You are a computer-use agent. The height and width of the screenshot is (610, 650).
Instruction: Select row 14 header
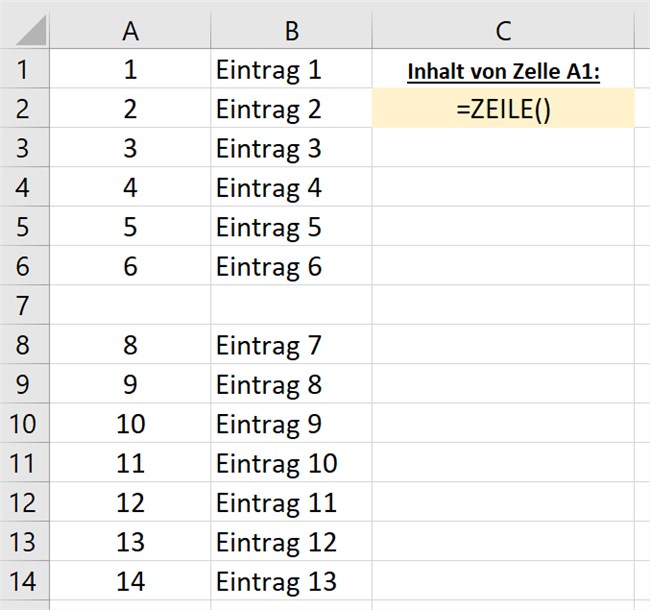click(x=24, y=581)
